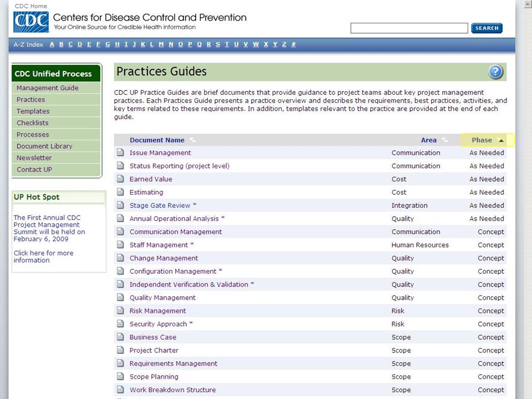
Task: Click document icon beside Requirements Management
Action: (120, 363)
